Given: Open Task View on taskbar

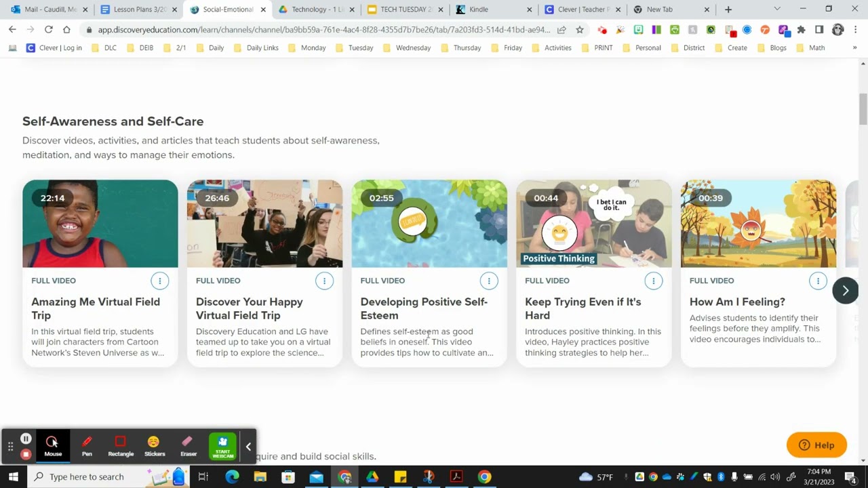Looking at the screenshot, I should [x=203, y=476].
